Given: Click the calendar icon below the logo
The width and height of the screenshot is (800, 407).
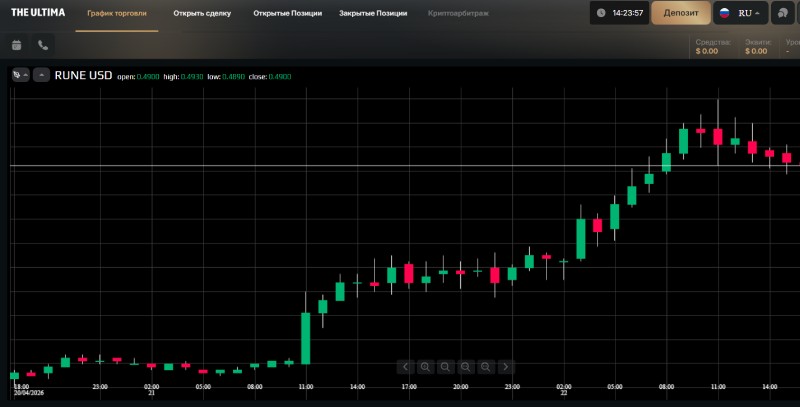Looking at the screenshot, I should point(16,45).
